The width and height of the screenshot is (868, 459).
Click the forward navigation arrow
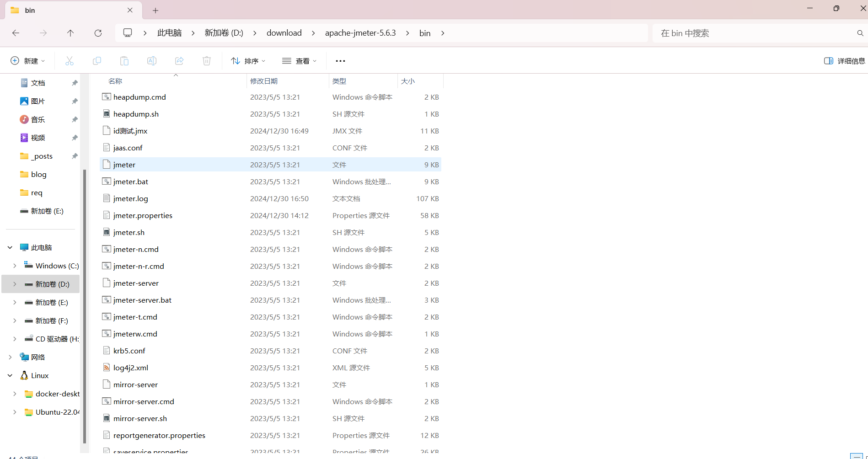(x=43, y=33)
